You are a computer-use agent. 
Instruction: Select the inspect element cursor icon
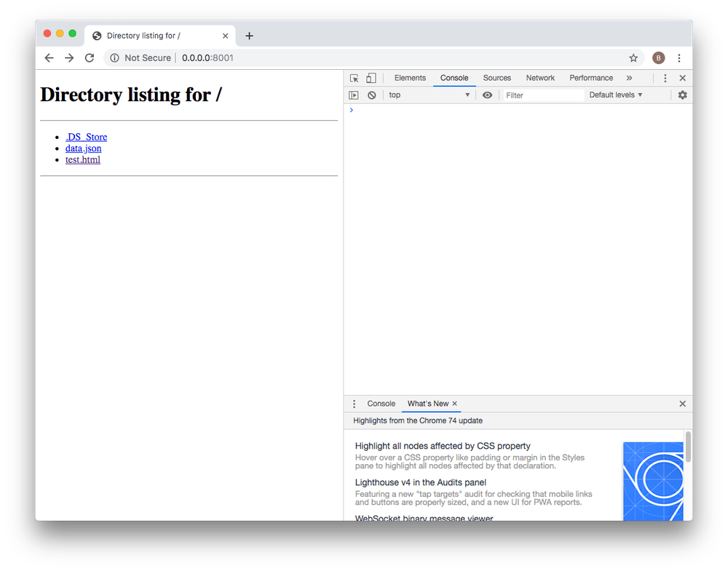tap(354, 78)
